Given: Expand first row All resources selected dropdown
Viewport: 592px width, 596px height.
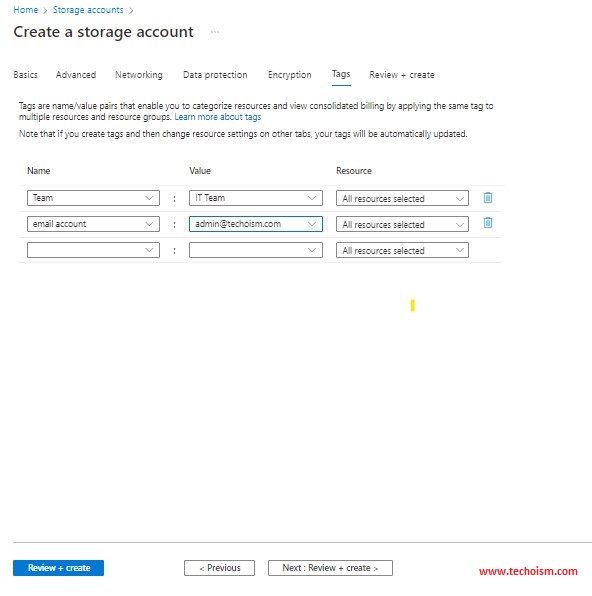Looking at the screenshot, I should 402,198.
